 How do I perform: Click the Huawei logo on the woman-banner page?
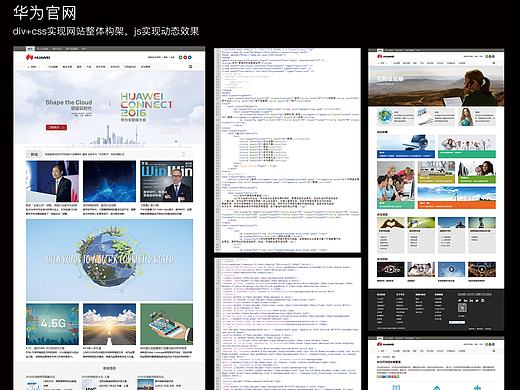(386, 56)
